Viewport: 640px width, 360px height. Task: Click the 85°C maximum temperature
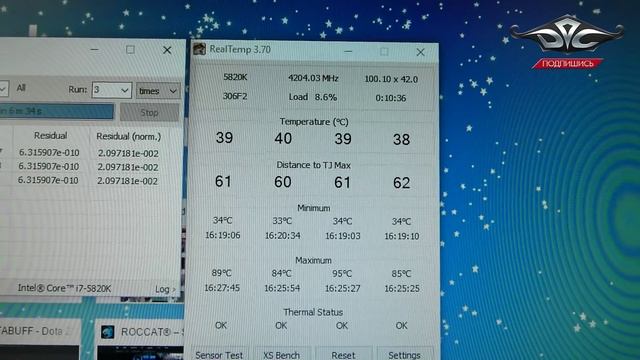click(x=401, y=273)
